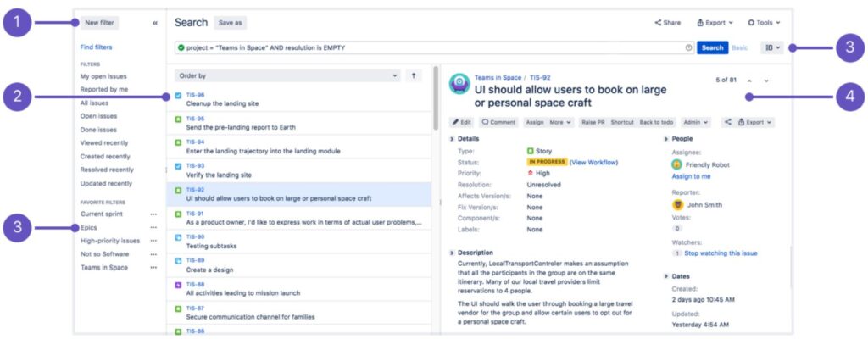The width and height of the screenshot is (868, 339).
Task: Click the JQL query input field
Action: pos(434,47)
